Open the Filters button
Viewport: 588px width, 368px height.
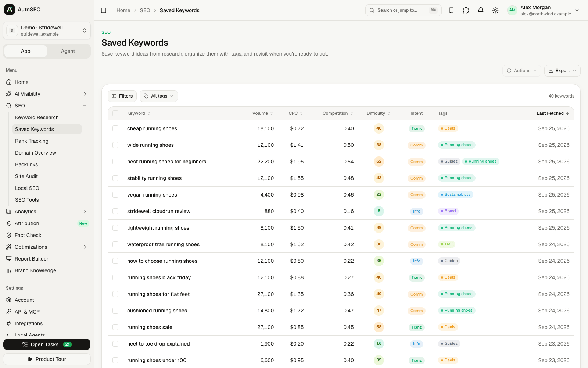[122, 96]
